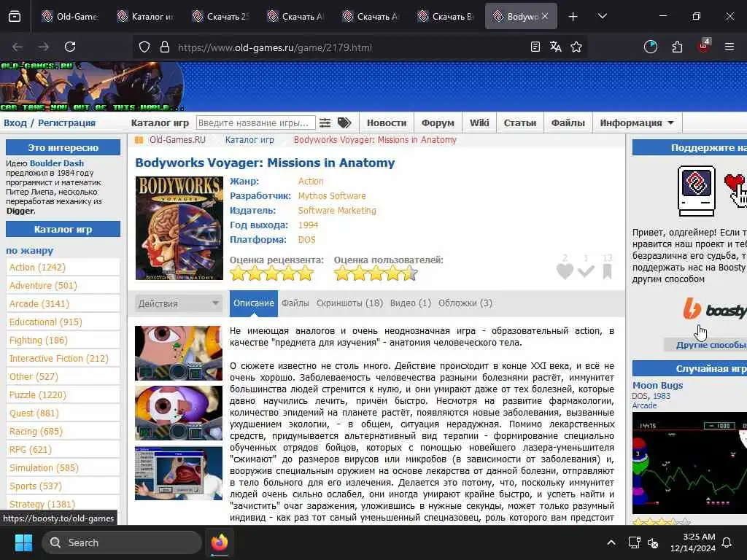Open the Видео (1) tab

coord(410,303)
